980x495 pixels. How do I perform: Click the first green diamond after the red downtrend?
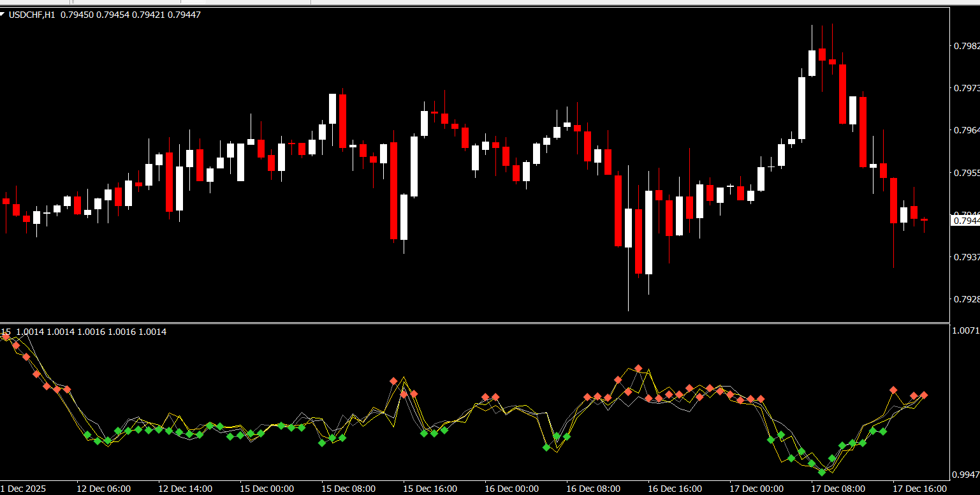pos(87,435)
